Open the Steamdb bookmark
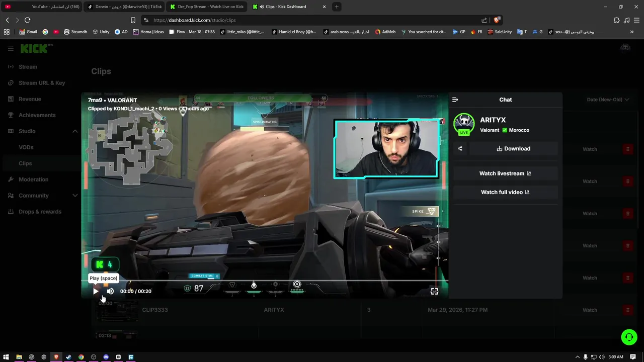Image resolution: width=644 pixels, height=362 pixels. (75, 32)
